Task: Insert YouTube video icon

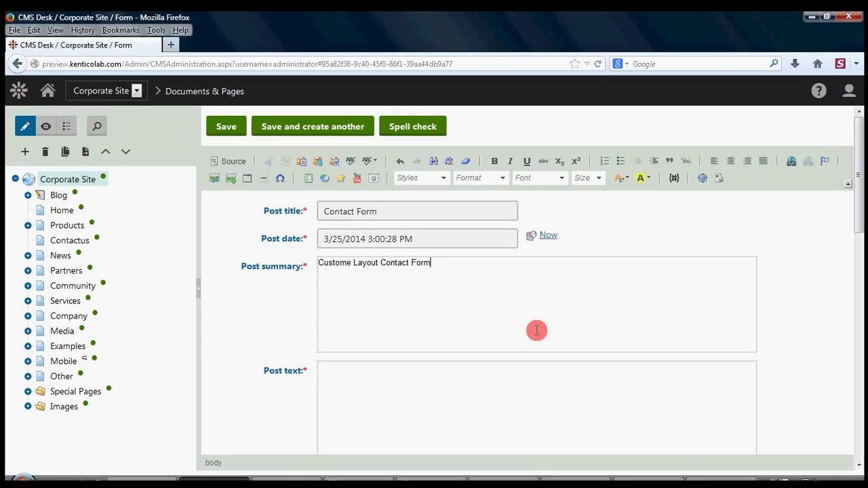Action: point(357,178)
